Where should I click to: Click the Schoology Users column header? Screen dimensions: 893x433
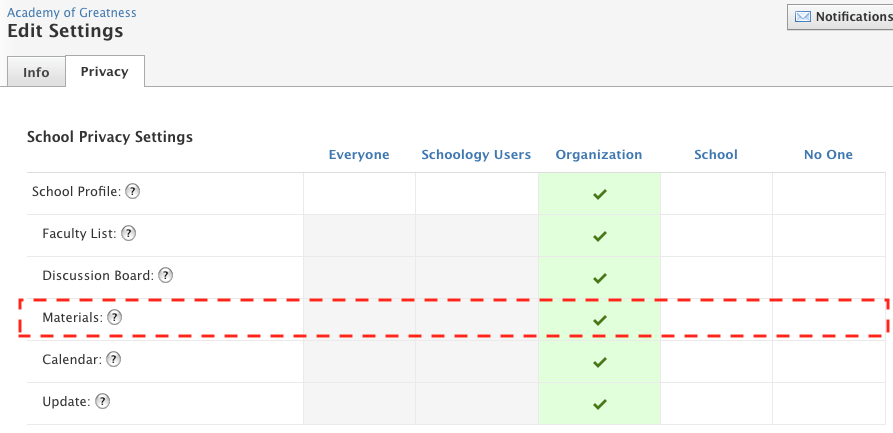(476, 155)
